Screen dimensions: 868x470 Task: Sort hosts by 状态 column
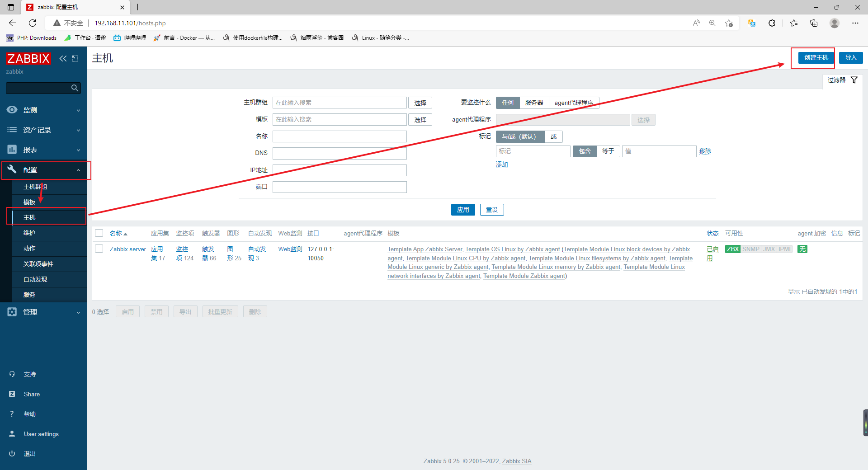(712, 233)
